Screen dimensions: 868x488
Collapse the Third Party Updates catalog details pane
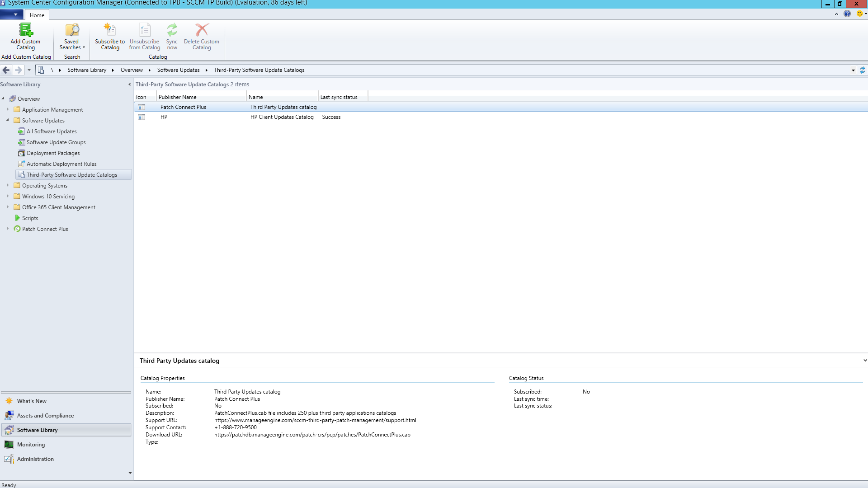(864, 361)
